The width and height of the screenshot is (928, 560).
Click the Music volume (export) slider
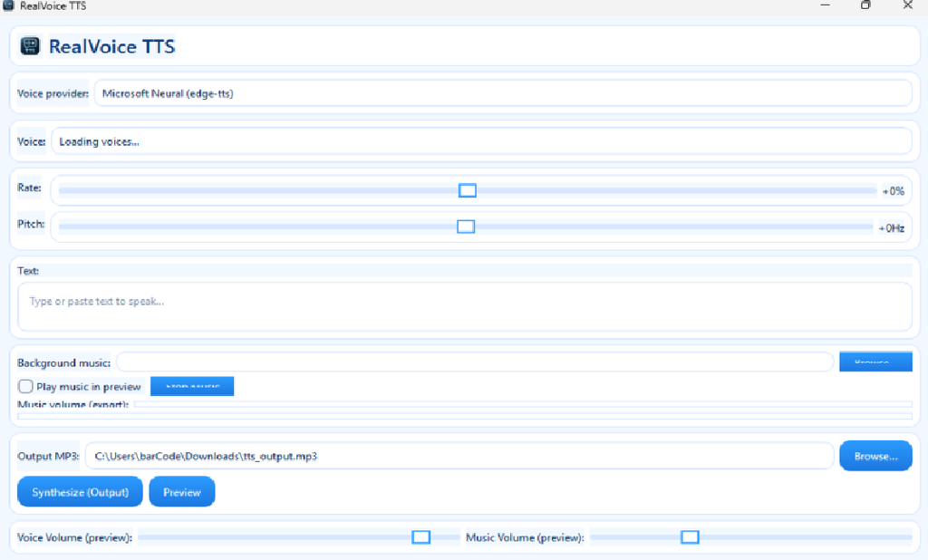coord(523,404)
